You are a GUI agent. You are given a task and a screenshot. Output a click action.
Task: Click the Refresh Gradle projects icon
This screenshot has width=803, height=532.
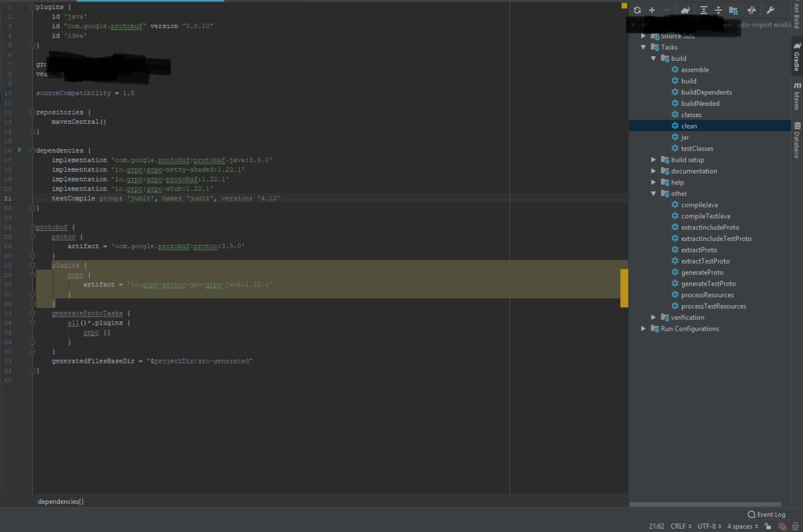(637, 10)
